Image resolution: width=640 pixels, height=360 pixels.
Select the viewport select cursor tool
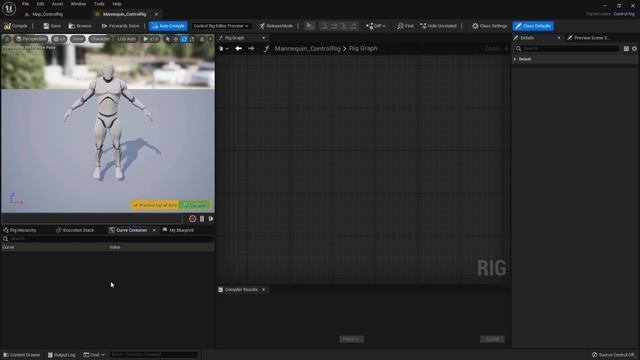point(167,39)
